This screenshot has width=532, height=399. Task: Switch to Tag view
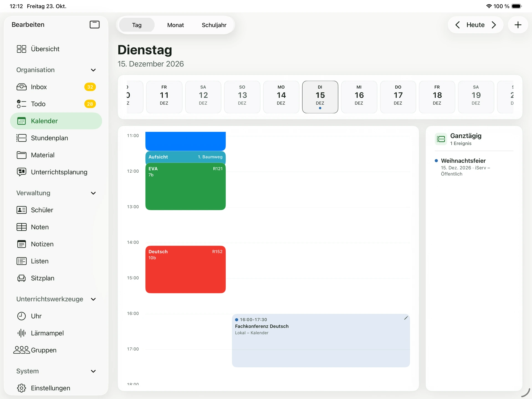point(137,25)
